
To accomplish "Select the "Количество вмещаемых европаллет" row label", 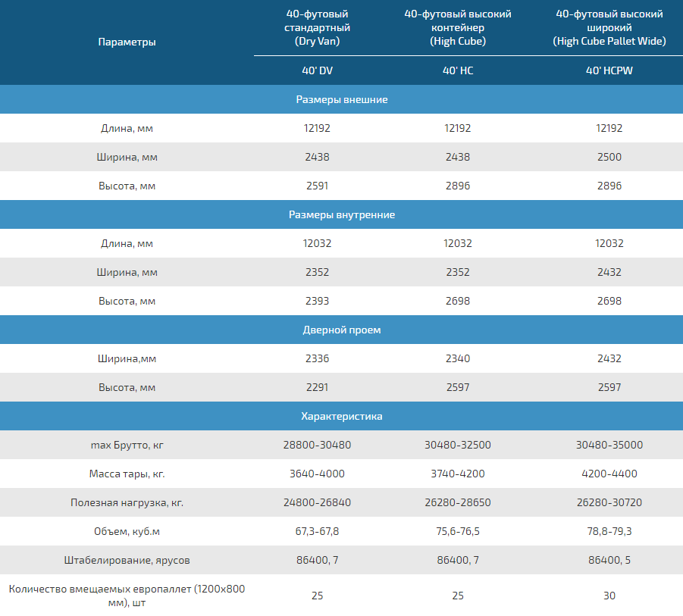I will [x=127, y=596].
